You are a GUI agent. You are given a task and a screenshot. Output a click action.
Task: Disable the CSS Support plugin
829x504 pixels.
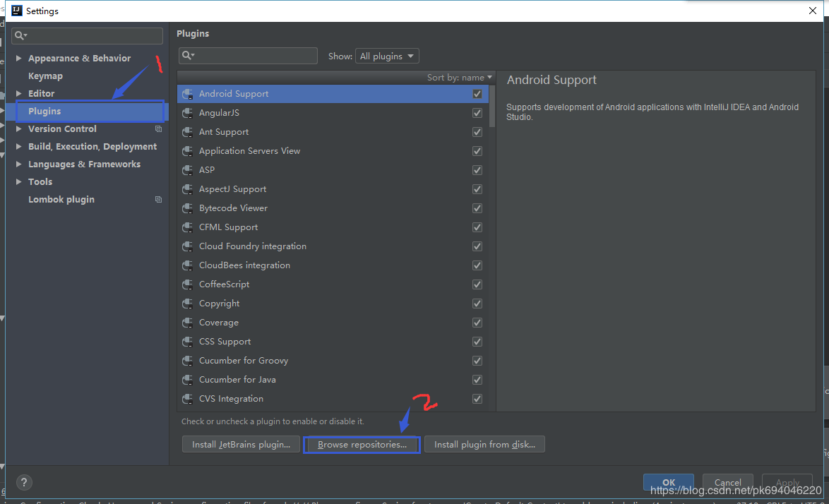pyautogui.click(x=477, y=341)
